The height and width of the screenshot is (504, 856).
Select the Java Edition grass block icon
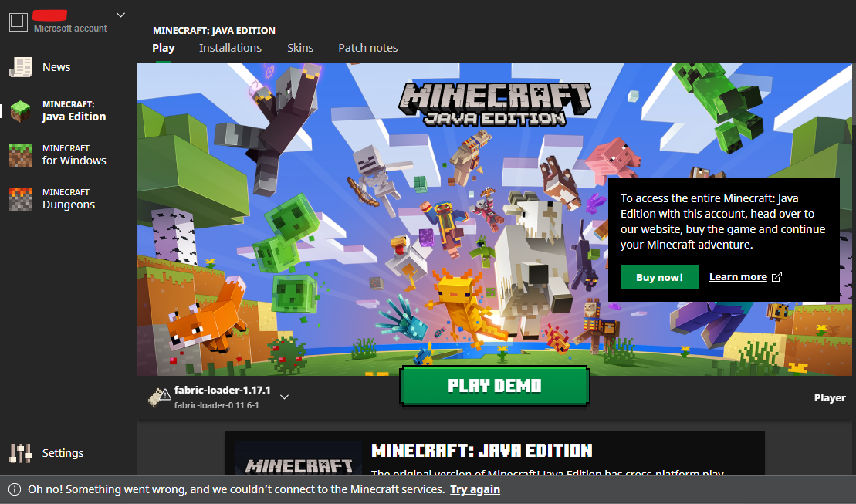click(x=20, y=111)
